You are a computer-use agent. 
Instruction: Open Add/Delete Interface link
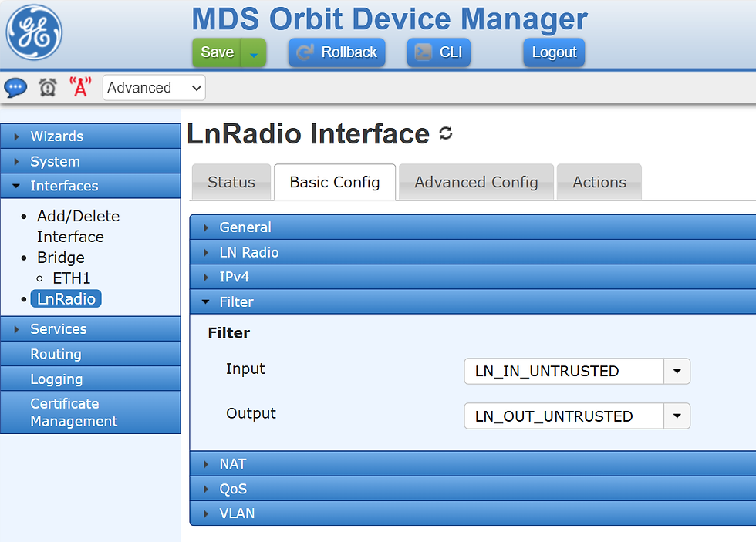coord(78,227)
